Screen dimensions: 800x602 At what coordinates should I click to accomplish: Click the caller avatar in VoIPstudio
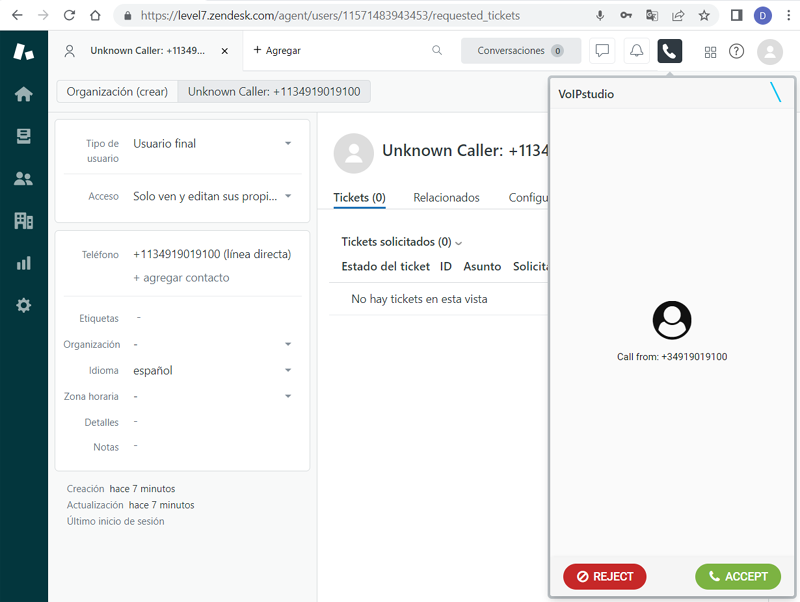coord(672,320)
